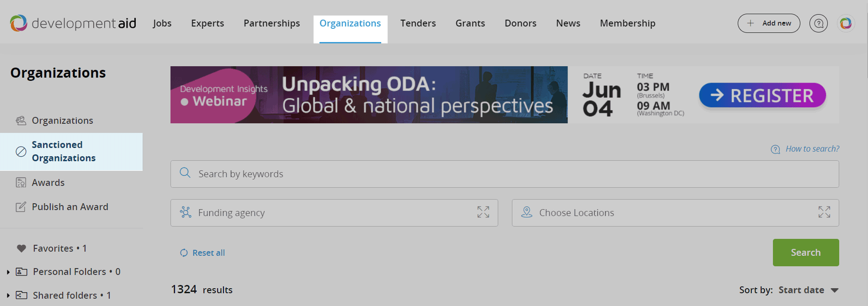Click the green Search button
The width and height of the screenshot is (868, 306).
click(806, 253)
